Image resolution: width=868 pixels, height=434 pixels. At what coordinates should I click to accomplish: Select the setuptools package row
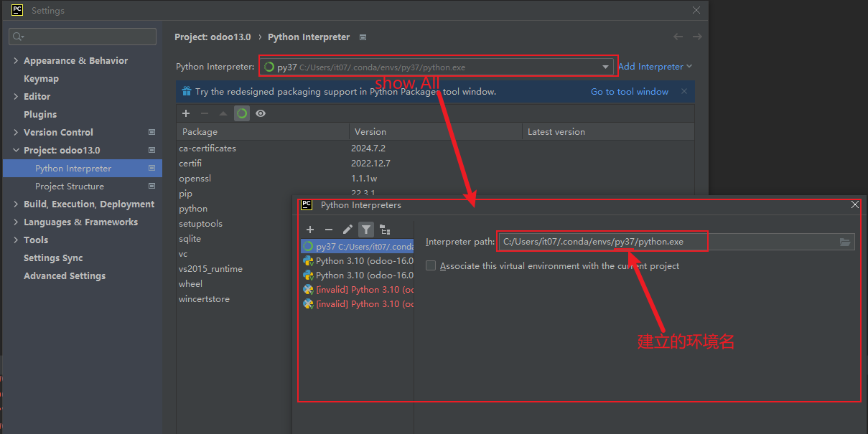click(x=235, y=223)
